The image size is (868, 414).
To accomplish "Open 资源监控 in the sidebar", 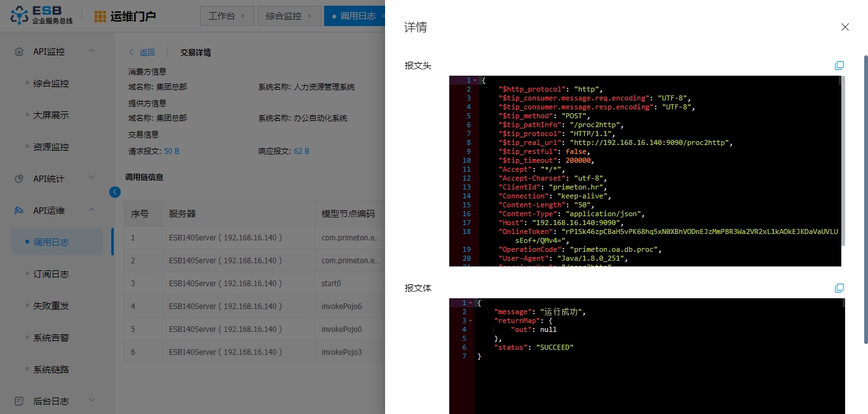I will (51, 147).
